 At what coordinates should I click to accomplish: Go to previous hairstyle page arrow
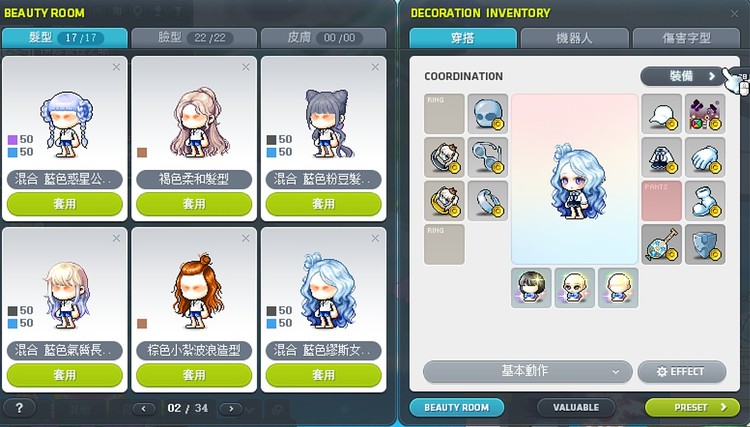coord(143,409)
